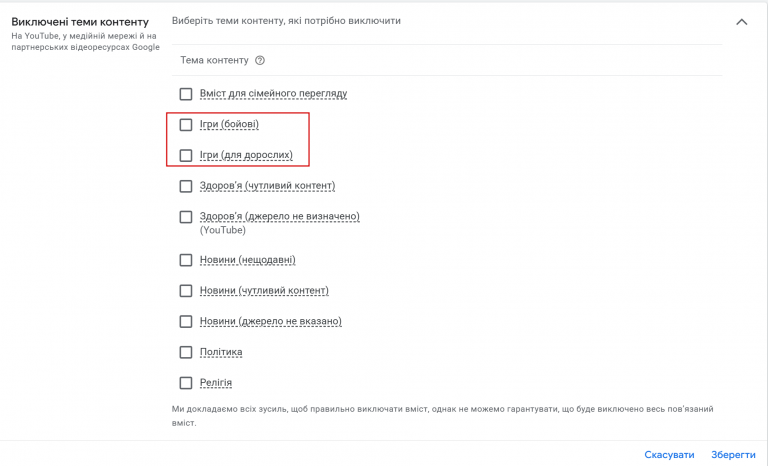Select the Релігія checkbox
Image resolution: width=768 pixels, height=466 pixels.
pyautogui.click(x=185, y=382)
